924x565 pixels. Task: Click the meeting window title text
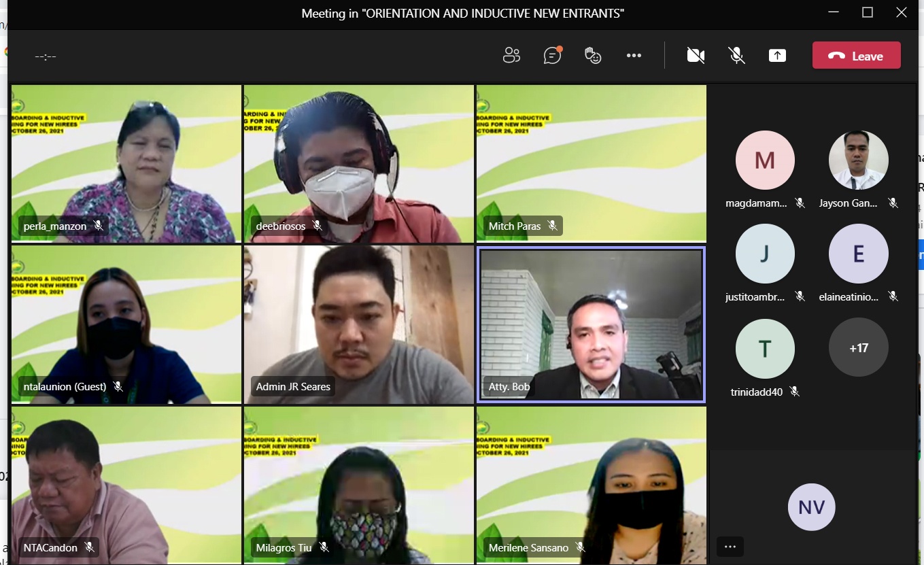[x=463, y=13]
